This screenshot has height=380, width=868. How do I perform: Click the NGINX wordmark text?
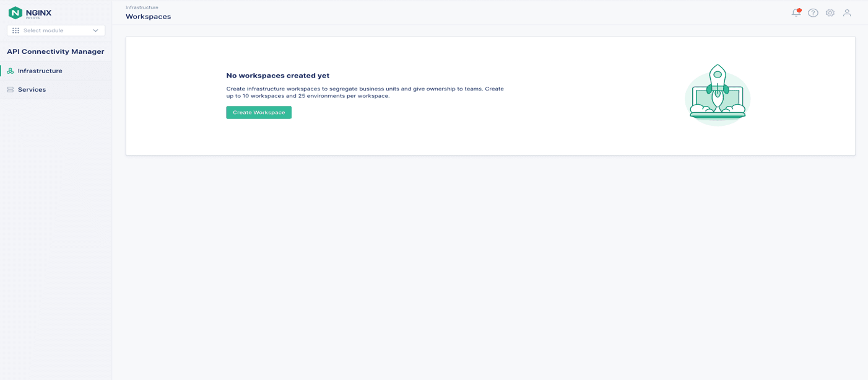(38, 12)
